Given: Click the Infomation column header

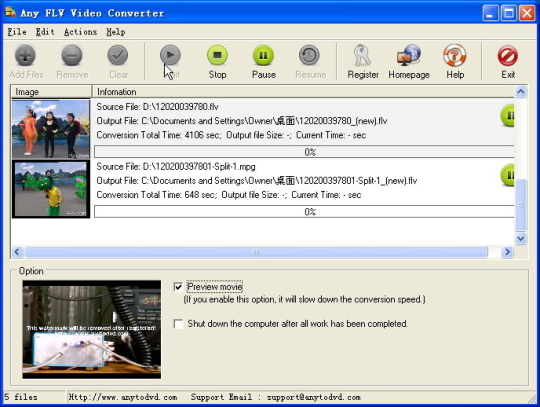Looking at the screenshot, I should [x=303, y=92].
